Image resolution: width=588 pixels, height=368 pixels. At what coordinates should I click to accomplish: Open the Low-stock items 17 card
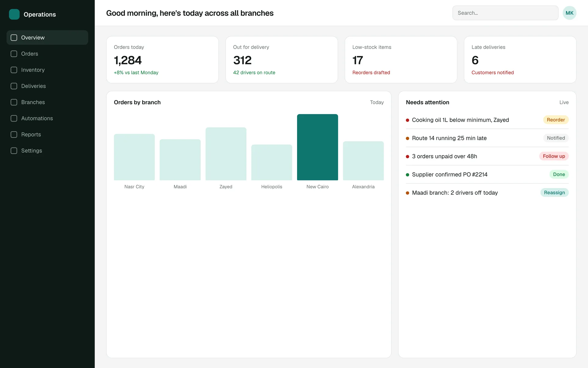pyautogui.click(x=401, y=60)
